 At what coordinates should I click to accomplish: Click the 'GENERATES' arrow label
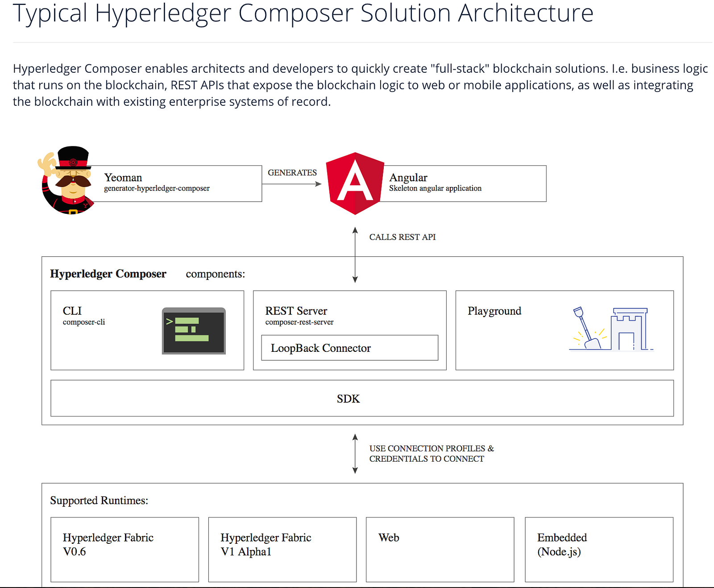(292, 173)
